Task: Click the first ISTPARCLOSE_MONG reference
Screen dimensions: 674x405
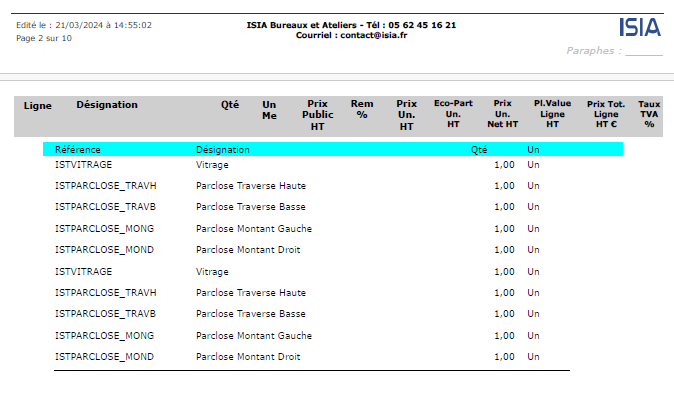Action: tap(104, 228)
